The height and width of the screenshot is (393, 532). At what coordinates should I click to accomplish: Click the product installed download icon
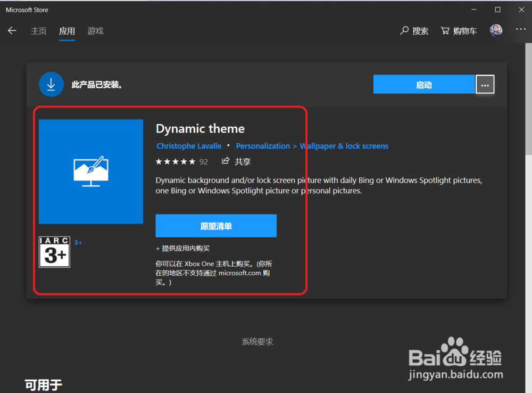[x=51, y=84]
